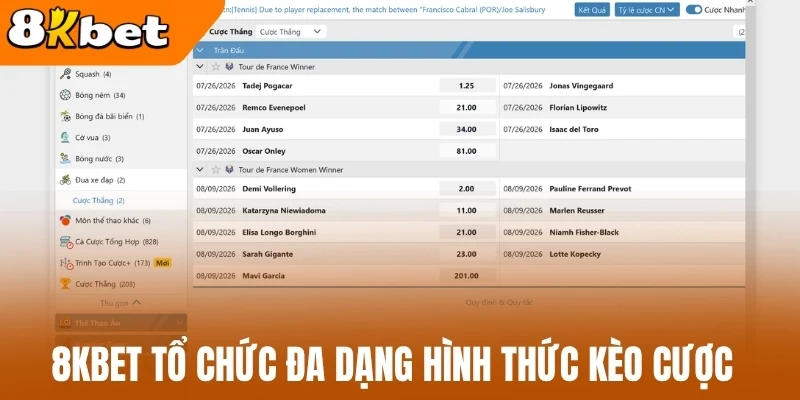Bet on Juan Ayuso at 34.00
The image size is (800, 400).
click(x=467, y=130)
